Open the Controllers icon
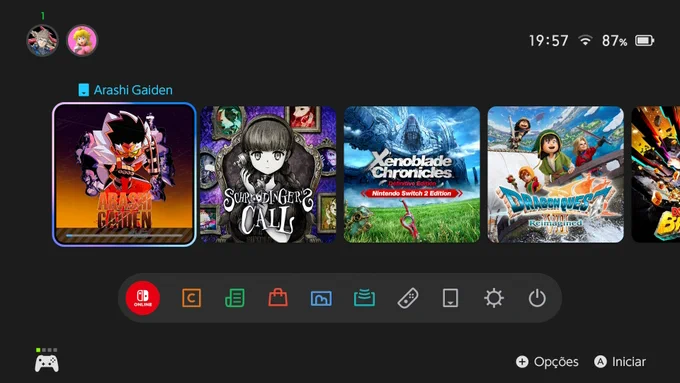 (x=408, y=298)
